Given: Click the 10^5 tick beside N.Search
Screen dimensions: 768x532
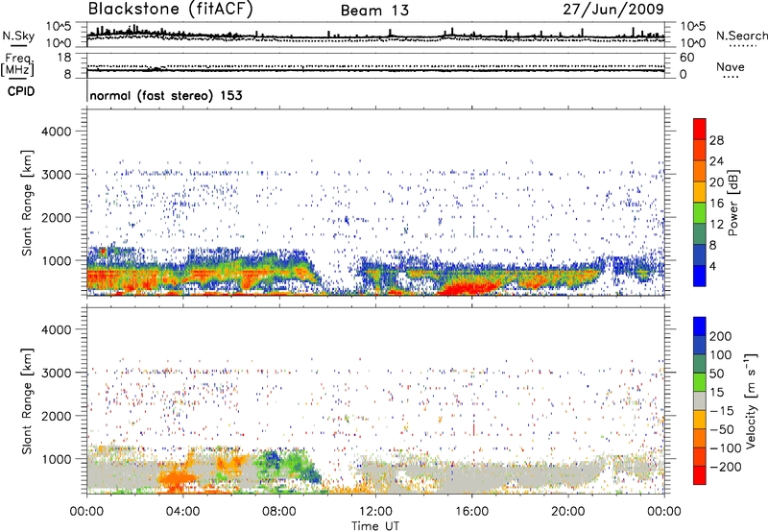Looking at the screenshot, I should 692,27.
